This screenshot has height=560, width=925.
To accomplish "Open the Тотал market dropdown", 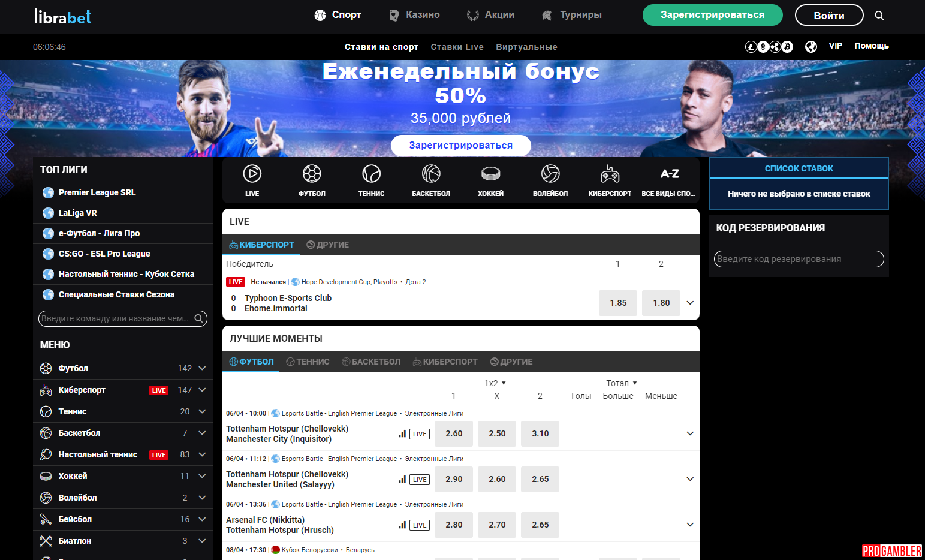I will [x=622, y=383].
